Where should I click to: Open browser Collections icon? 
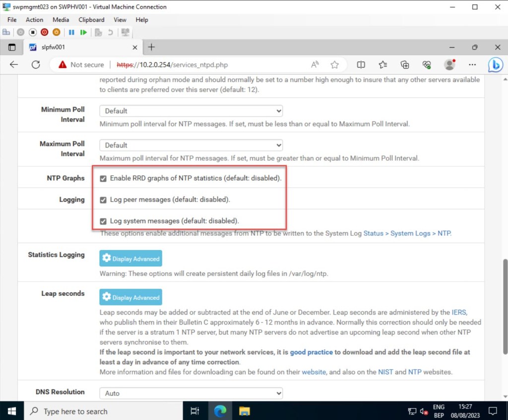[x=405, y=65]
